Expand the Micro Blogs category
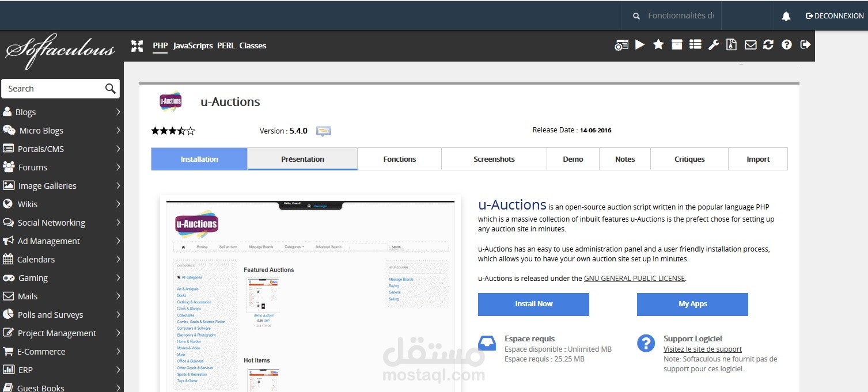This screenshot has width=868, height=392. point(62,130)
